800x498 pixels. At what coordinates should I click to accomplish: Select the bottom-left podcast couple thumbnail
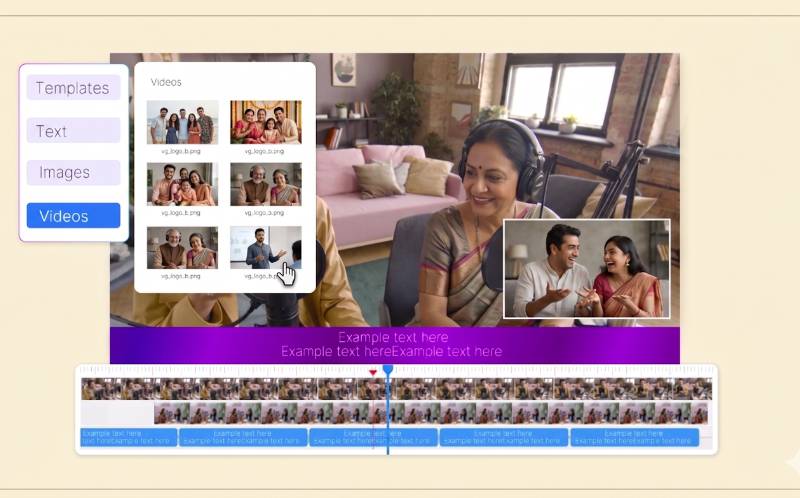(x=183, y=247)
